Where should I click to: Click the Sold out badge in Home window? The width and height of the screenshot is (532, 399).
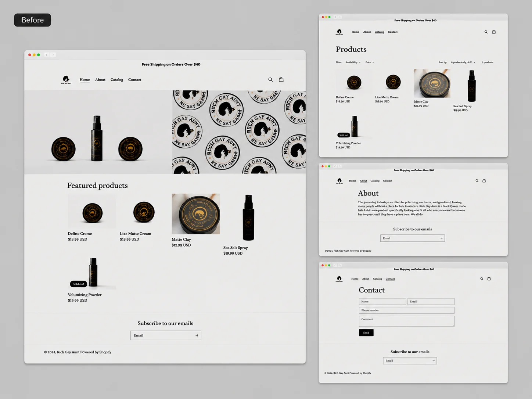pos(78,284)
